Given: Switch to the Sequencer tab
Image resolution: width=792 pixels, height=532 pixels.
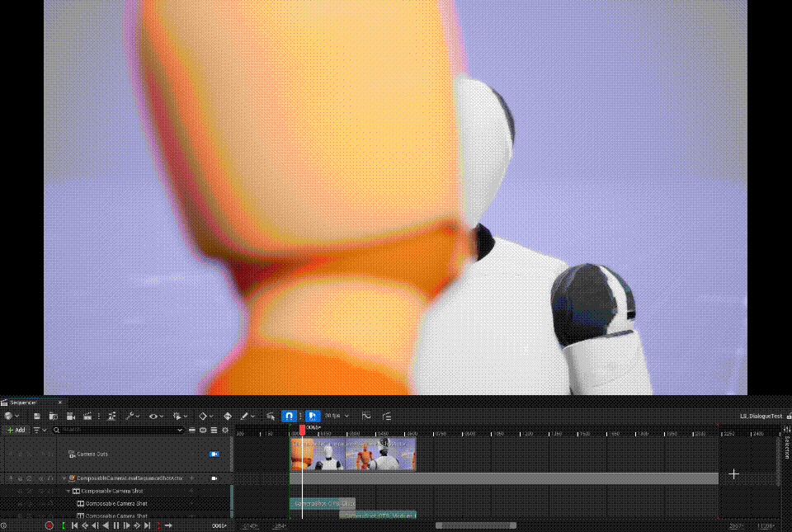Looking at the screenshot, I should point(23,403).
